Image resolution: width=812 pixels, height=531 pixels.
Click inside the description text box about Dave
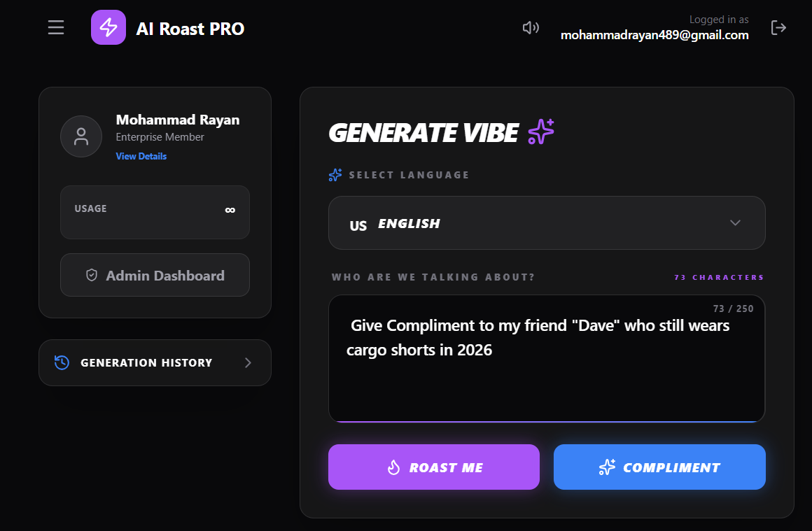point(546,358)
